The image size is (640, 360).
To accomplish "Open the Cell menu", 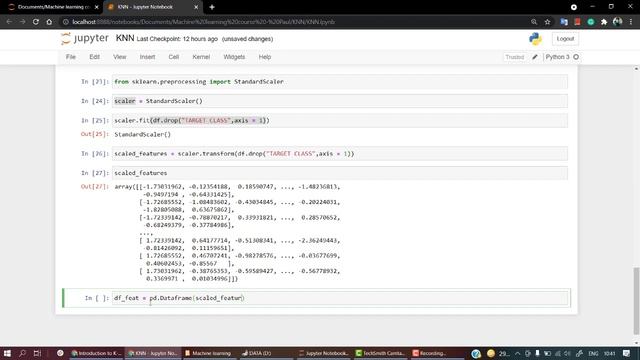I will point(173,57).
